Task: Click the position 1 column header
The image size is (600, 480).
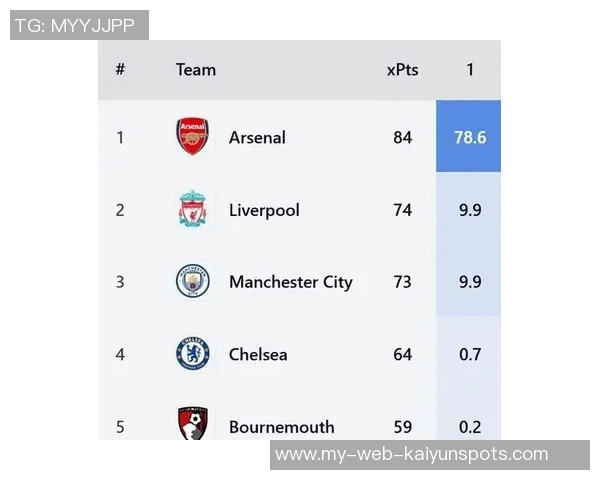Action: pos(470,70)
